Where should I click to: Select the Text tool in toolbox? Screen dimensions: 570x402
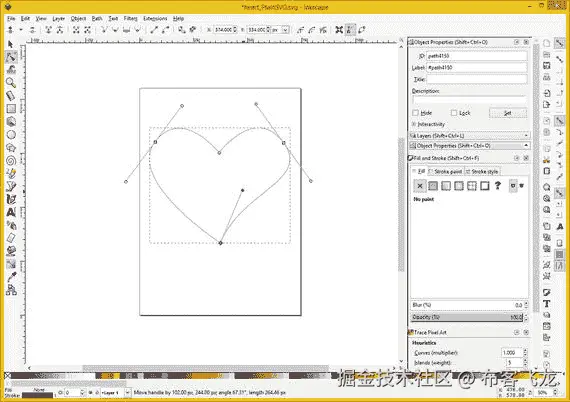11,212
